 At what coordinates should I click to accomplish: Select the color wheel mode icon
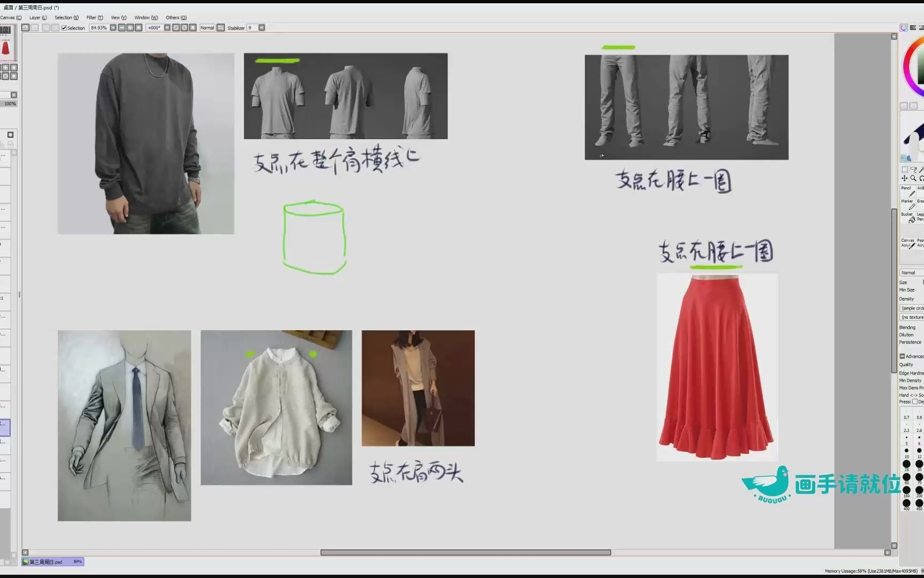coord(904,28)
